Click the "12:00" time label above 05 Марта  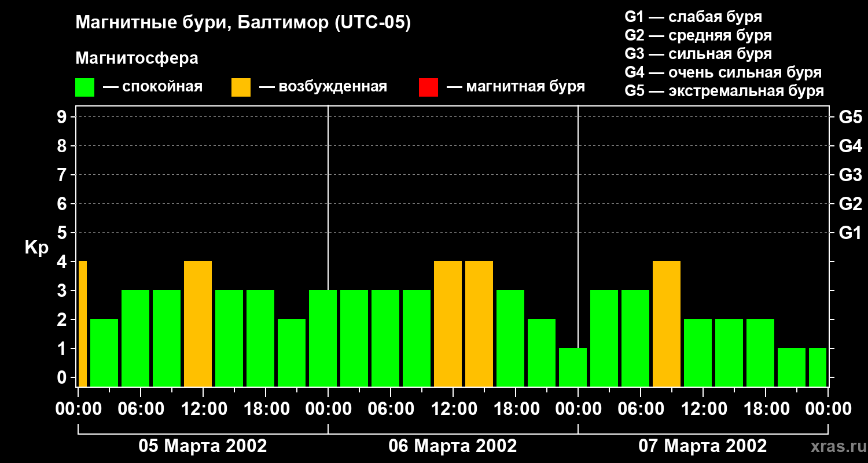[203, 409]
